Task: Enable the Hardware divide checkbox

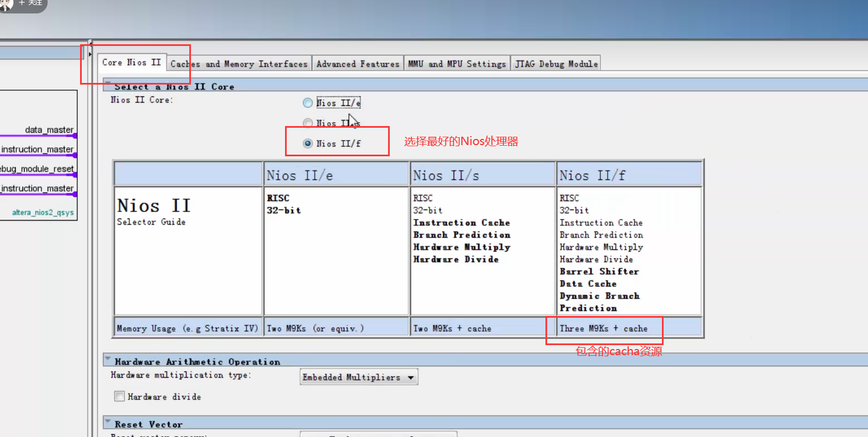Action: click(x=119, y=397)
